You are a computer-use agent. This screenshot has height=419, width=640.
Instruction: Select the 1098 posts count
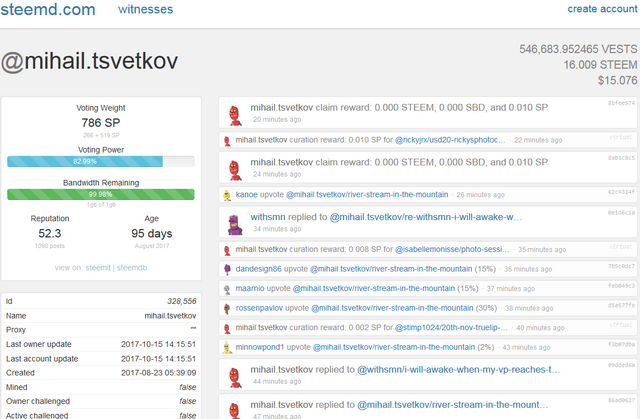click(50, 246)
